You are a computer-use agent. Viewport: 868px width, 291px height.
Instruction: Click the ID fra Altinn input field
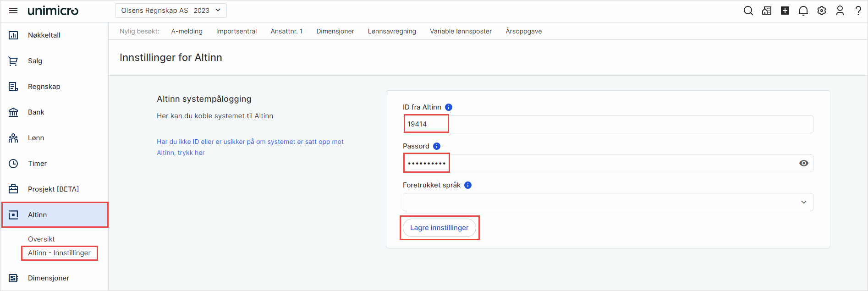click(608, 124)
